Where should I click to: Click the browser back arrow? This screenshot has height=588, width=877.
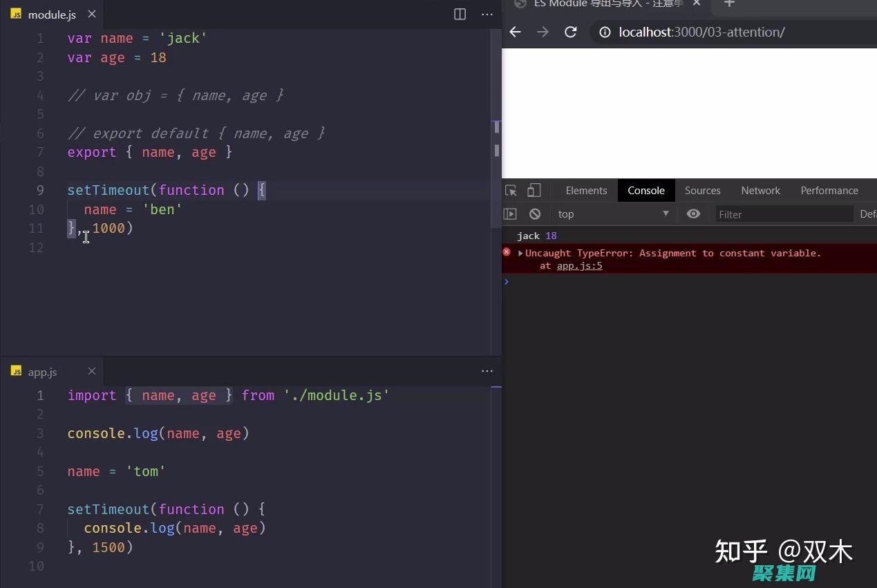515,32
